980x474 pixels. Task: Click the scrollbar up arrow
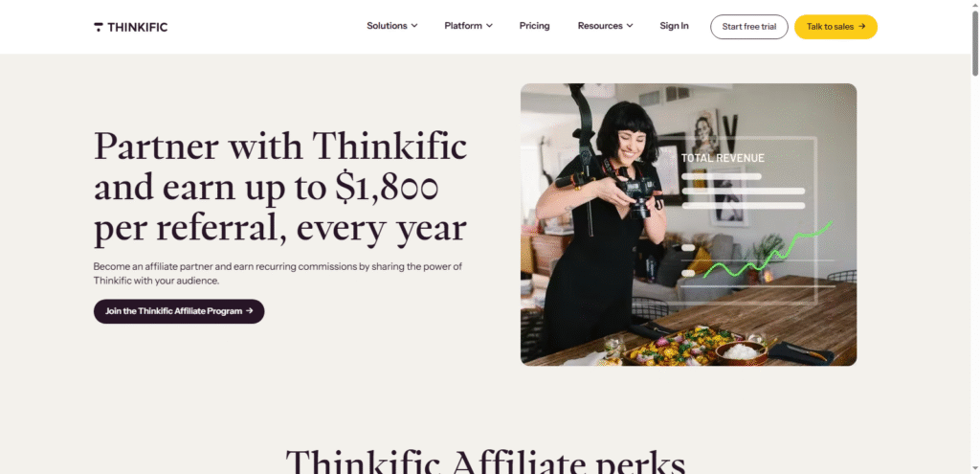pos(975,5)
